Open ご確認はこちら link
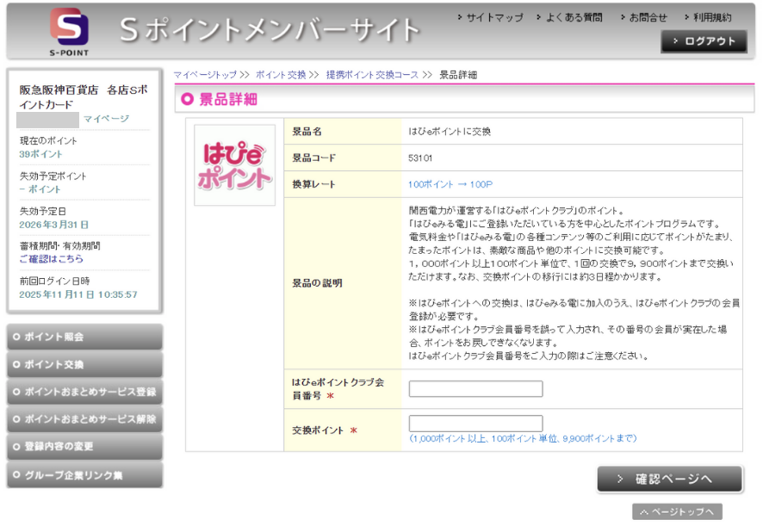Viewport: 763px width, 532px height. click(x=52, y=258)
